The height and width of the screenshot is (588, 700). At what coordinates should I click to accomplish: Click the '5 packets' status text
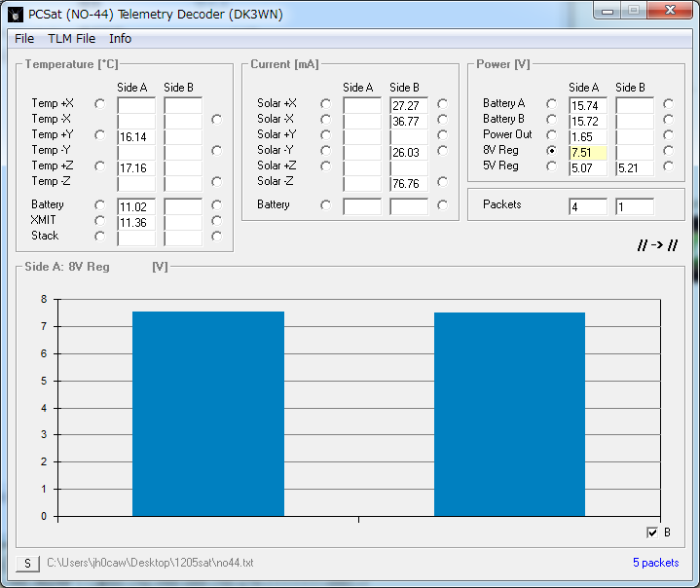click(x=656, y=563)
